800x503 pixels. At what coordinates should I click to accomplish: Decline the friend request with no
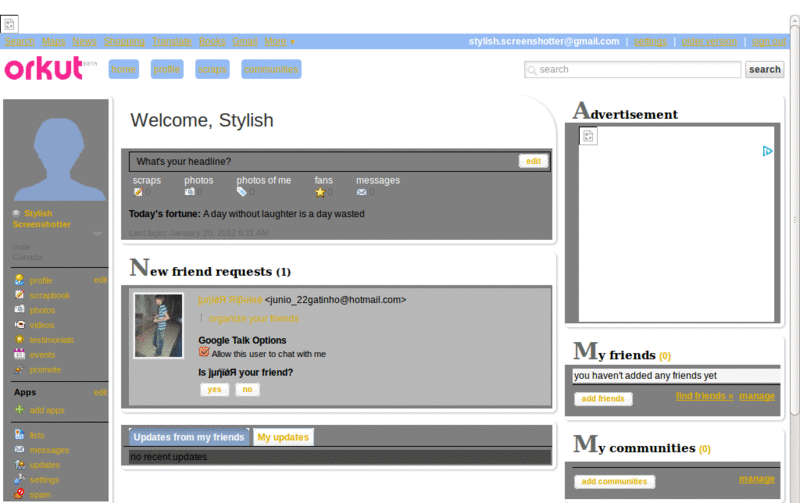pos(247,389)
